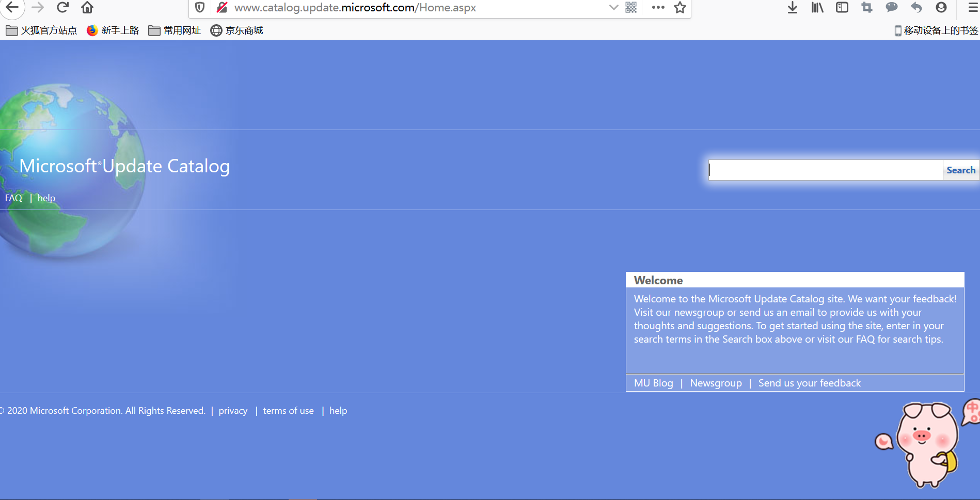The height and width of the screenshot is (500, 980).
Task: Click the pink pig desktop mascot
Action: tap(927, 445)
